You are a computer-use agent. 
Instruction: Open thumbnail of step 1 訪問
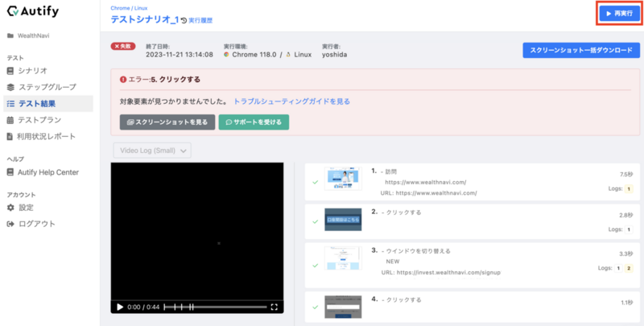(343, 178)
